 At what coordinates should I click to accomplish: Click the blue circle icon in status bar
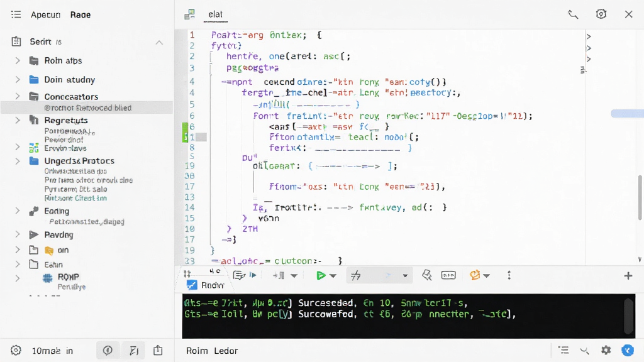pyautogui.click(x=628, y=350)
